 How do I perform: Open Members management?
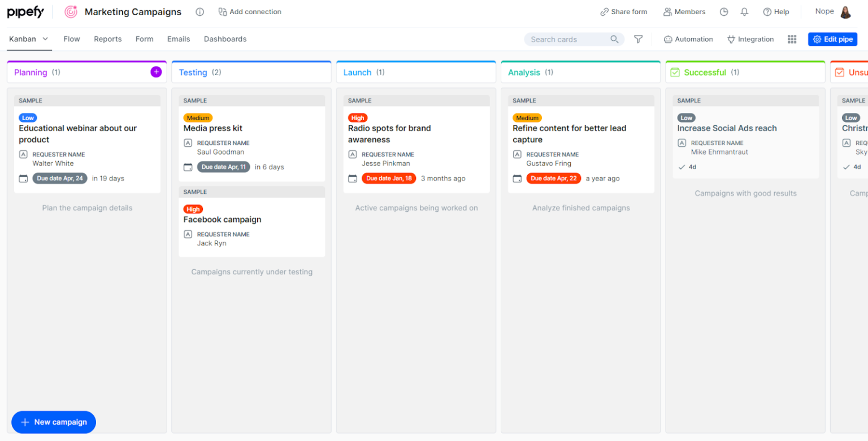point(684,11)
